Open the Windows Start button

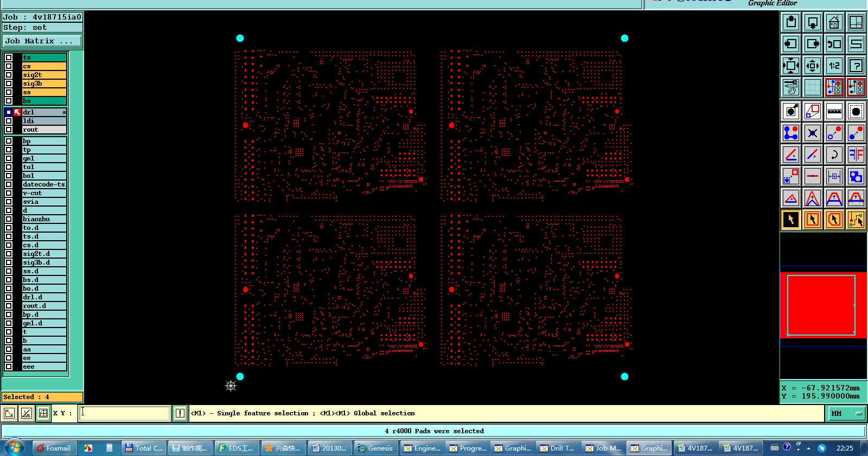[x=15, y=448]
